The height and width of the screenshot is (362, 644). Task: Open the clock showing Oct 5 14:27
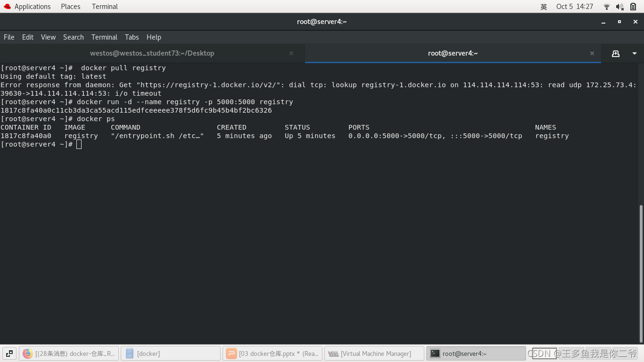point(575,7)
